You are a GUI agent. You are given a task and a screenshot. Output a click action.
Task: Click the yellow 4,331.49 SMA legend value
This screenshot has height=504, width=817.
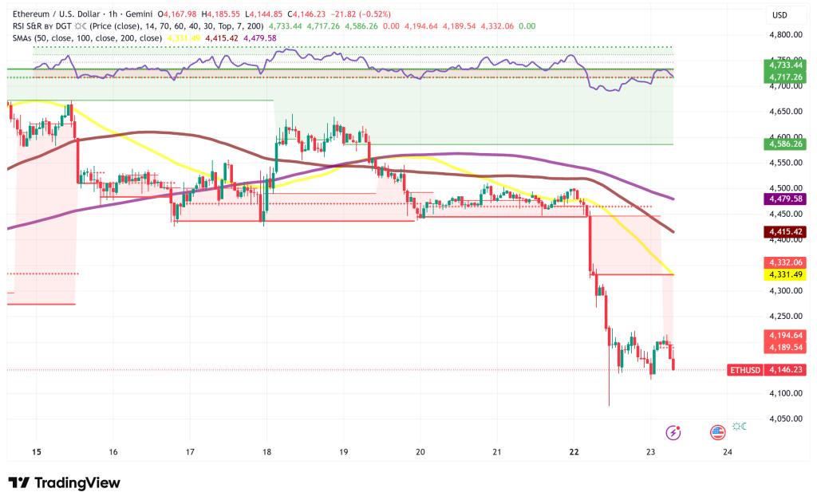click(184, 38)
